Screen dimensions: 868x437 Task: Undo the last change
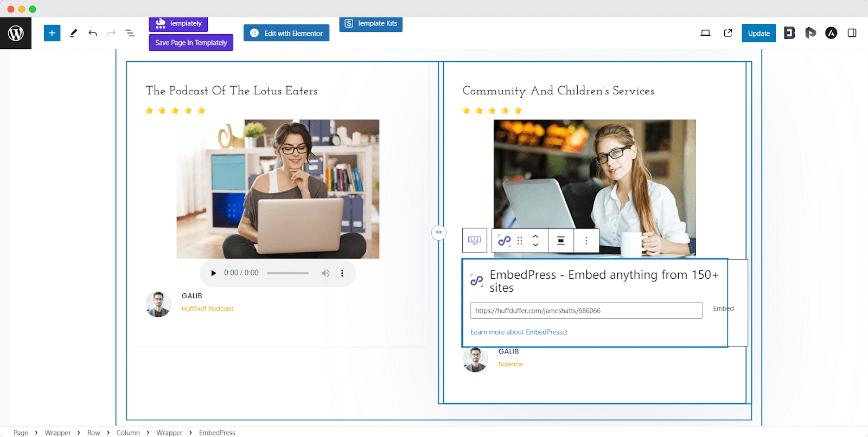93,33
